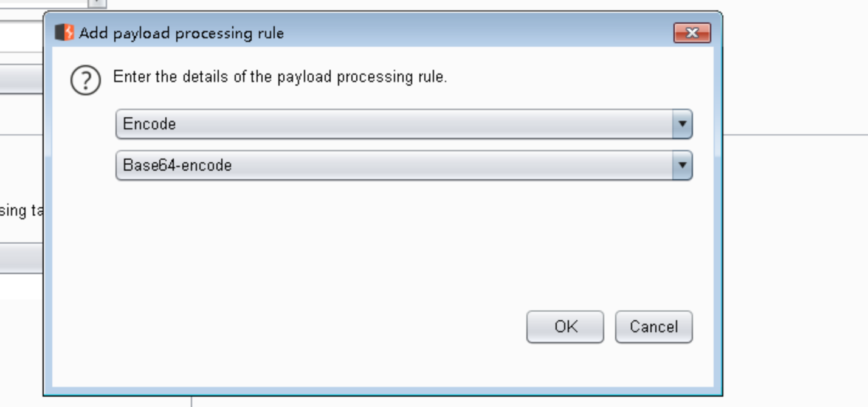868x407 pixels.
Task: Click the arrow on the Encode combo box
Action: 682,124
